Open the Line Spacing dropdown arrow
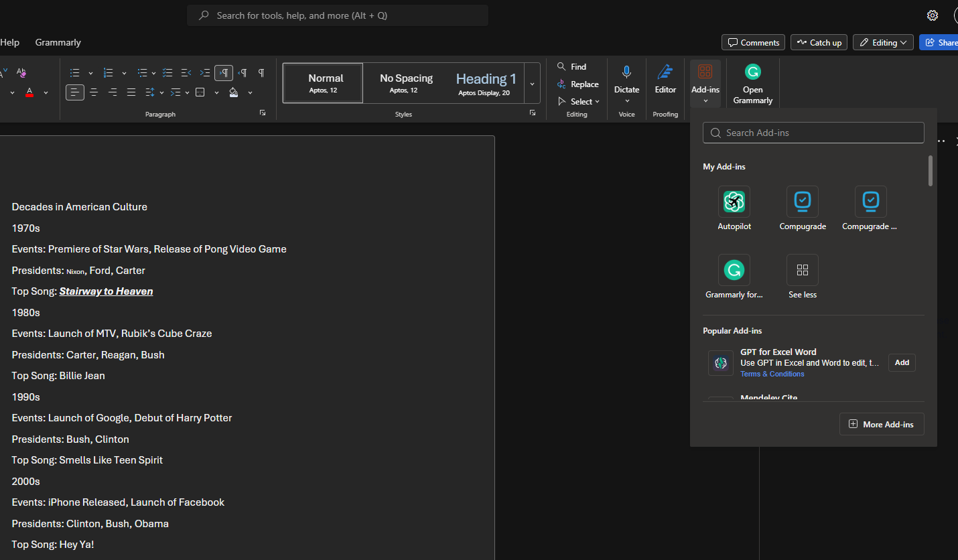Viewport: 958px width, 560px height. coord(161,92)
